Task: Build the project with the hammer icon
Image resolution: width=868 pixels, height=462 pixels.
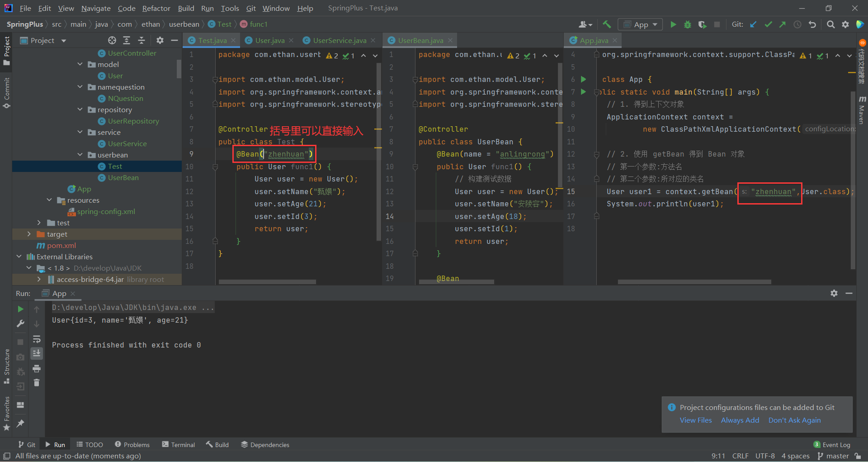Action: [x=607, y=24]
